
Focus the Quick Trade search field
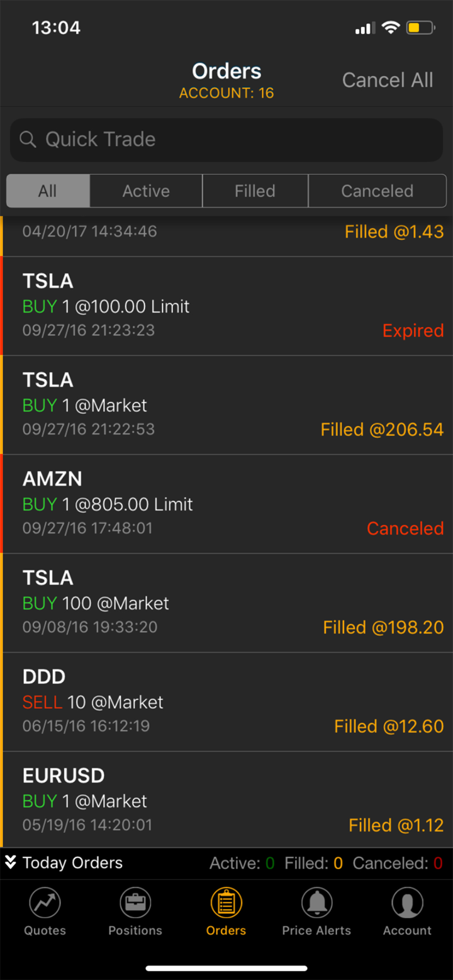[x=239, y=140]
